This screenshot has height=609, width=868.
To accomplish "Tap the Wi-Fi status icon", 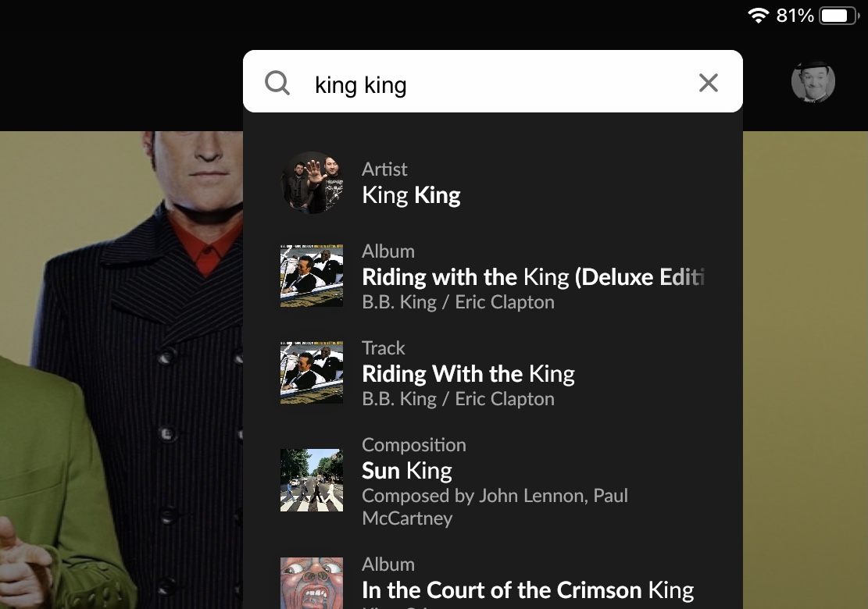I will coord(758,16).
